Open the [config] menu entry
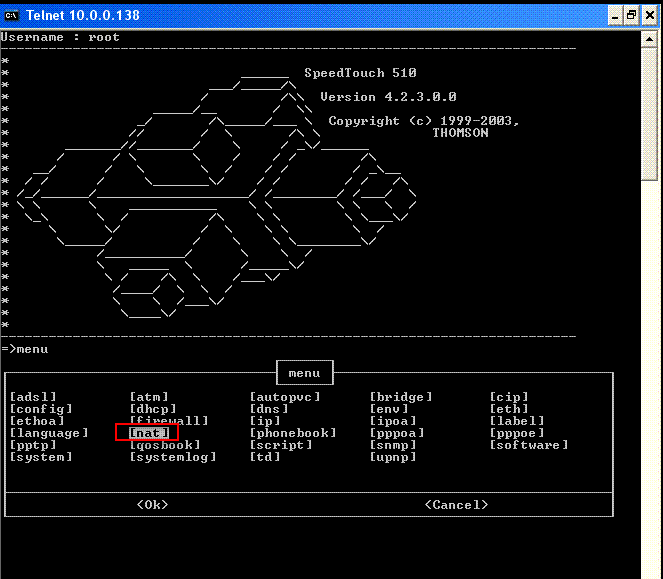 [41, 409]
